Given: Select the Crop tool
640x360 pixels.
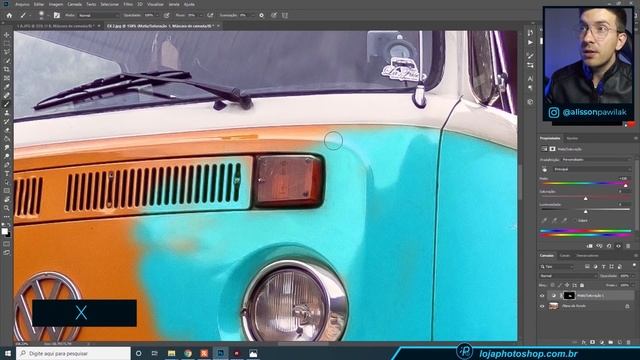Looking at the screenshot, I should (x=7, y=69).
